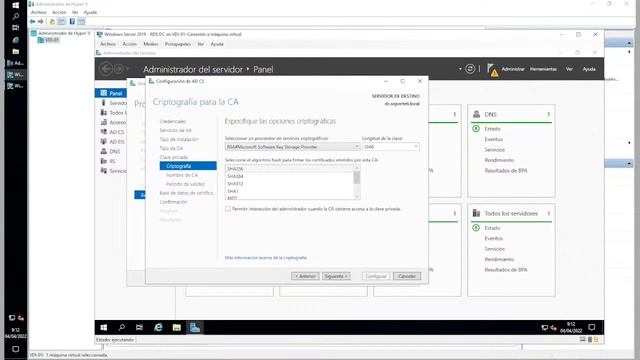Open Acción menu in Hyper-V Manager
The width and height of the screenshot is (640, 360).
[x=59, y=12]
